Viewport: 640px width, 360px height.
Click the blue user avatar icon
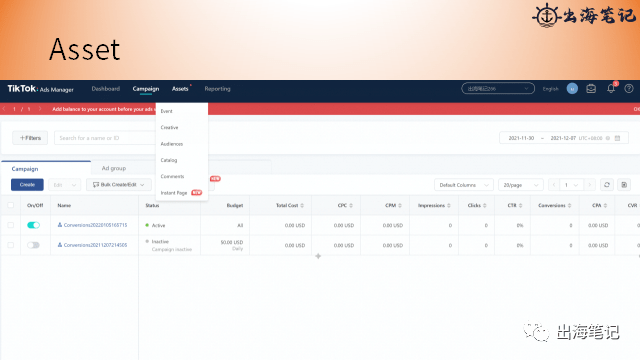572,89
